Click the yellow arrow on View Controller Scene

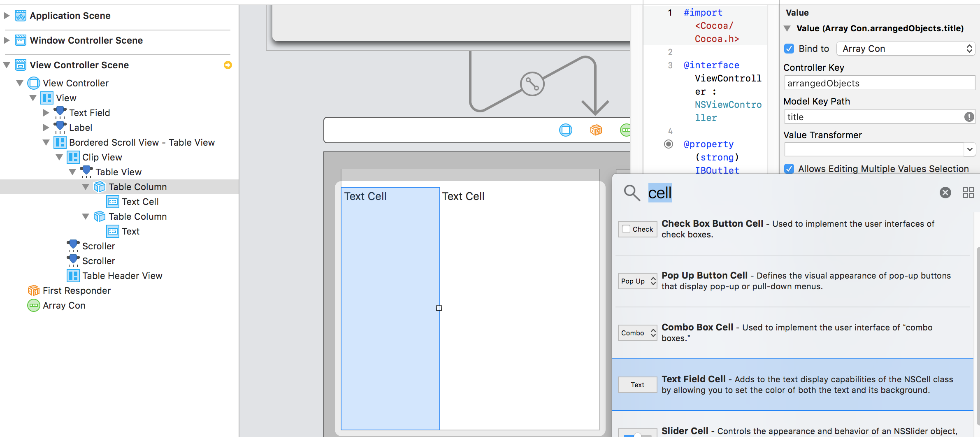(228, 65)
